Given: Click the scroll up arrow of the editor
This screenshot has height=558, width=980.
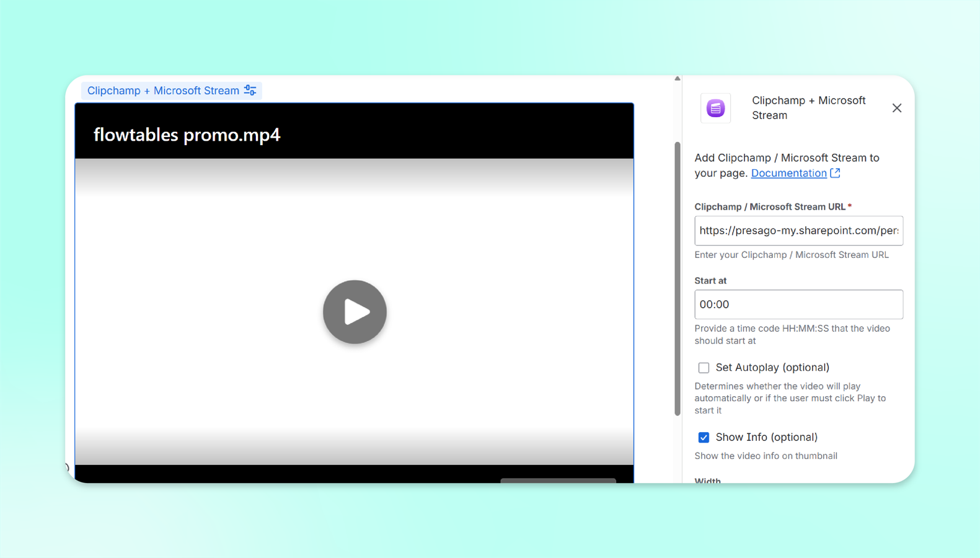Looking at the screenshot, I should tap(678, 79).
